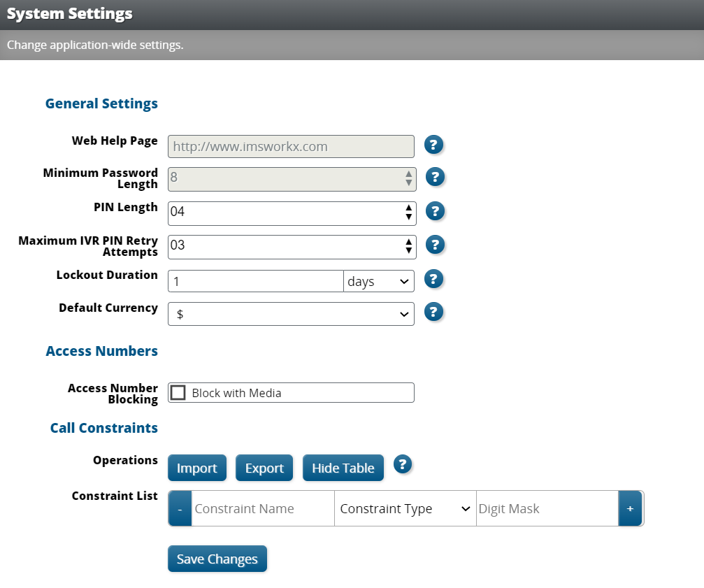Enable the Block with Media checkbox

178,392
